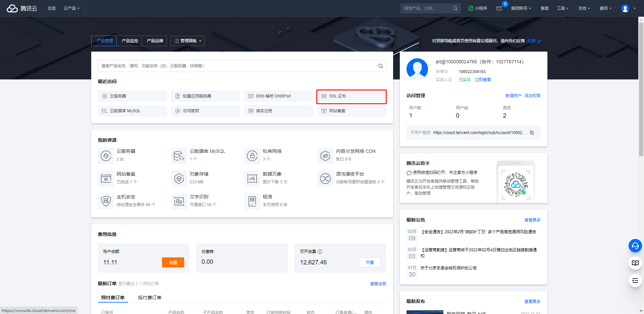Expand the 工具 menu
This screenshot has height=314, width=644.
click(562, 8)
